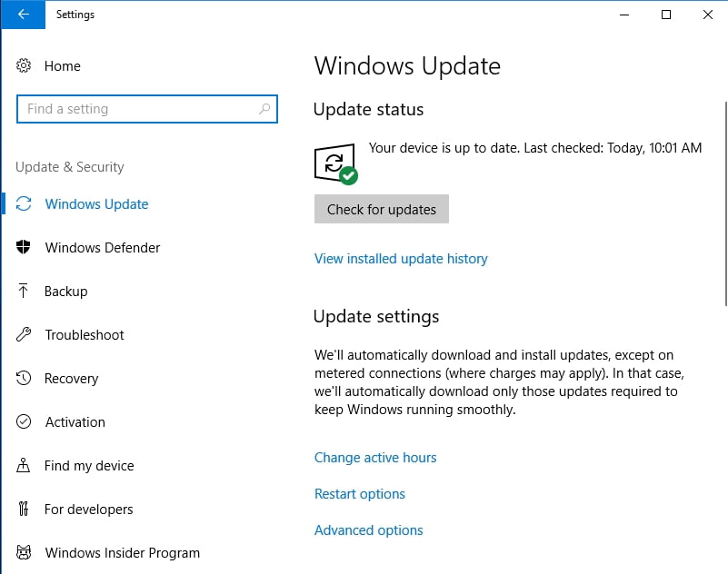Image resolution: width=728 pixels, height=574 pixels.
Task: Go to the Backup section
Action: pos(66,292)
